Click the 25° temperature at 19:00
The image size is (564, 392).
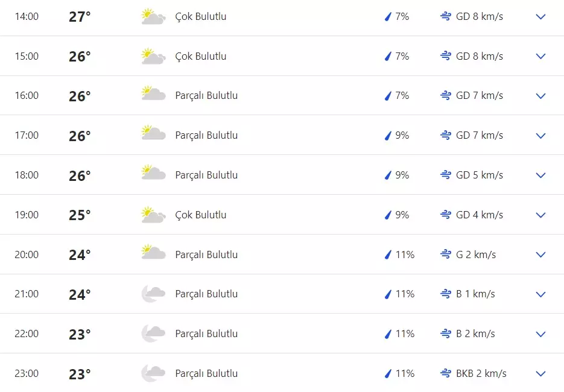pos(80,215)
